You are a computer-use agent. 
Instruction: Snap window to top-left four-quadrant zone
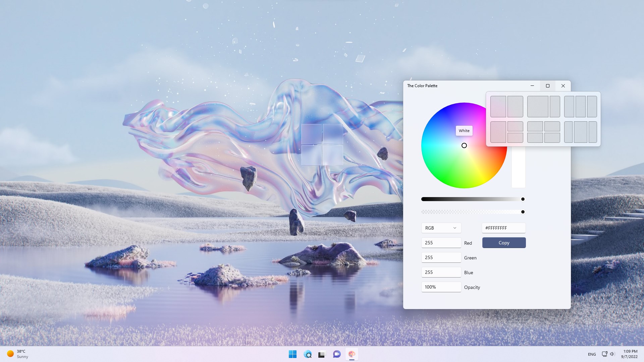(x=535, y=126)
